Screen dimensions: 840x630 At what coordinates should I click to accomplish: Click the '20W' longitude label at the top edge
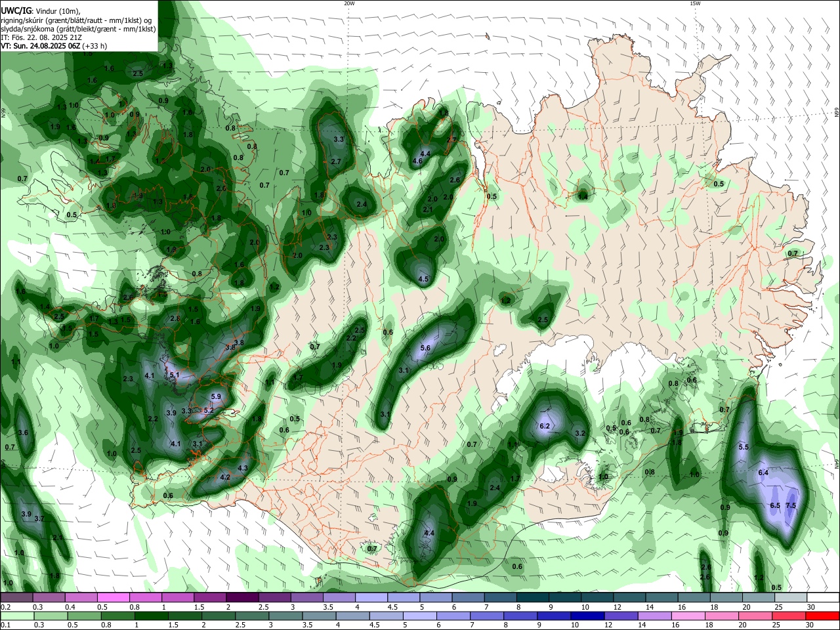click(349, 3)
